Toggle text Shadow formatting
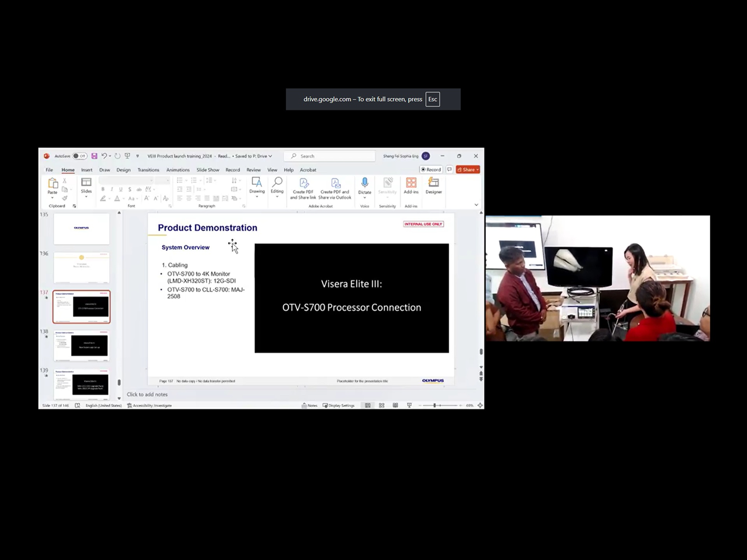Screen dimensions: 747x560 [130, 189]
